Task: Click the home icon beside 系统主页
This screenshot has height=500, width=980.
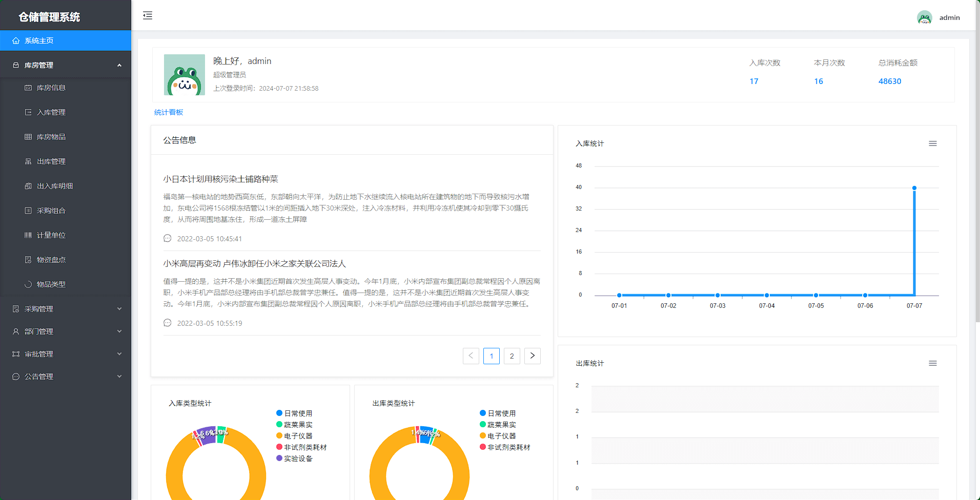Action: pos(16,40)
